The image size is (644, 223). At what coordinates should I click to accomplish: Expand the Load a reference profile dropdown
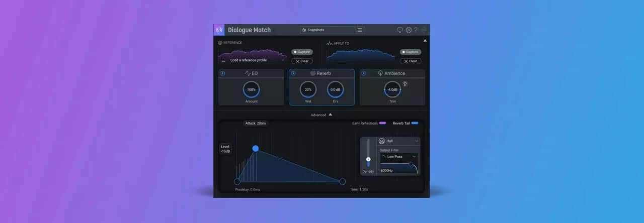pyautogui.click(x=283, y=60)
